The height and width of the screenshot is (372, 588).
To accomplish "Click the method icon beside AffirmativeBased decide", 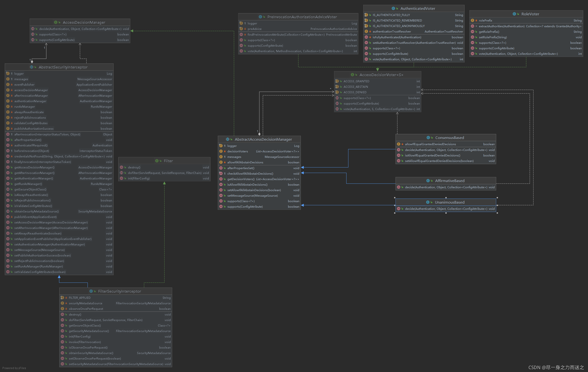I will tap(399, 187).
